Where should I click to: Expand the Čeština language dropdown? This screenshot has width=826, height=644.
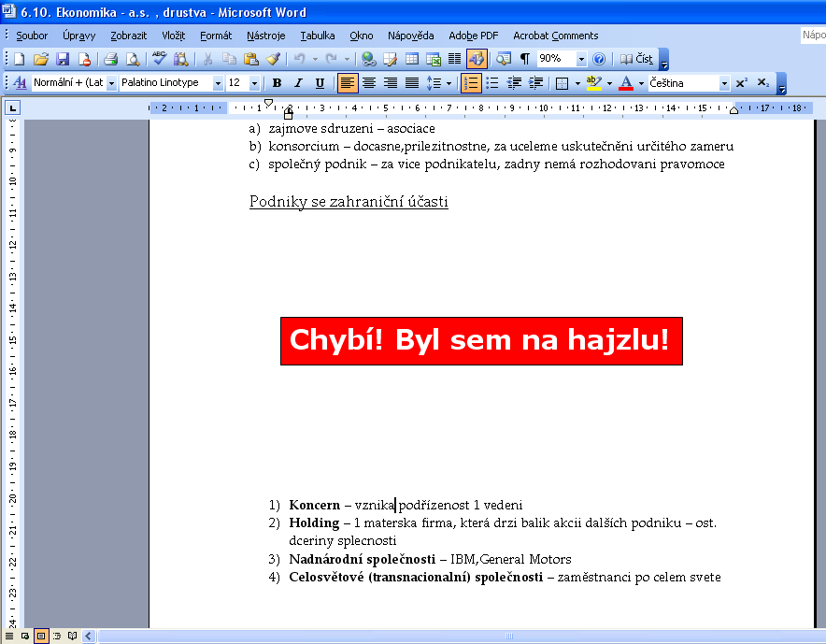[x=724, y=83]
